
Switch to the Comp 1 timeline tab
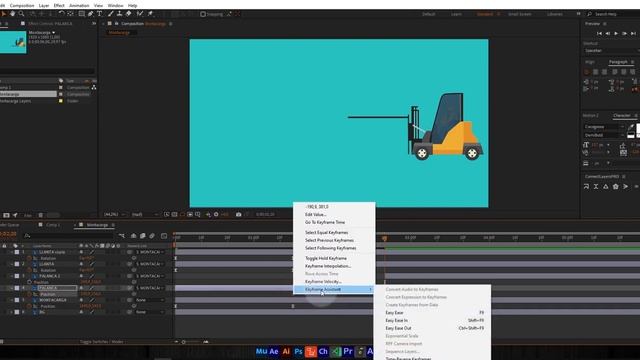click(x=53, y=225)
